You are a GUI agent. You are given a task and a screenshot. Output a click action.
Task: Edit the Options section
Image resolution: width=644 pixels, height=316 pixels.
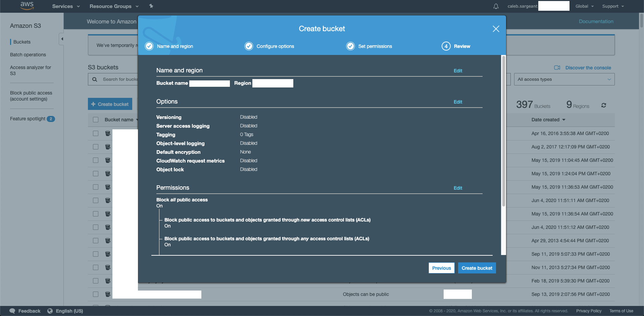click(x=458, y=102)
